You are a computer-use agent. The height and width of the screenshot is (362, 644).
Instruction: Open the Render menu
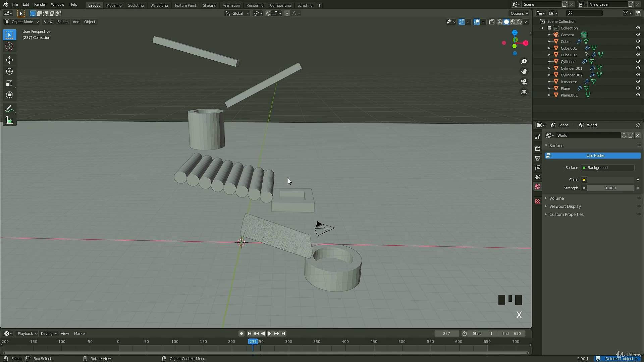(x=40, y=4)
